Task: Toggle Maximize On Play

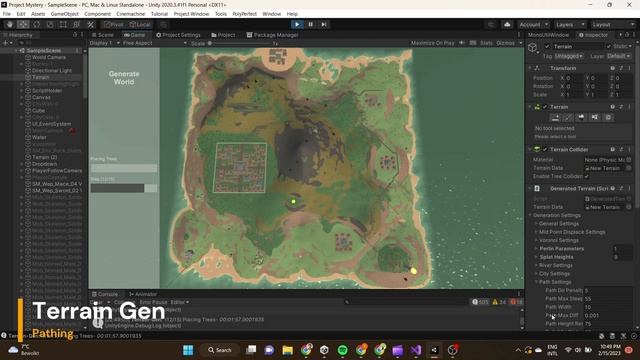Action: point(432,43)
